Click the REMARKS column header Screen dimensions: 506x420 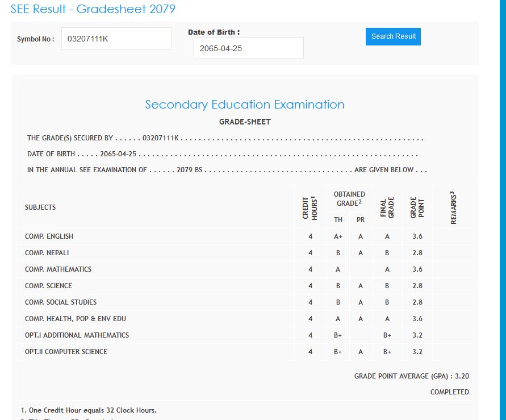point(453,207)
